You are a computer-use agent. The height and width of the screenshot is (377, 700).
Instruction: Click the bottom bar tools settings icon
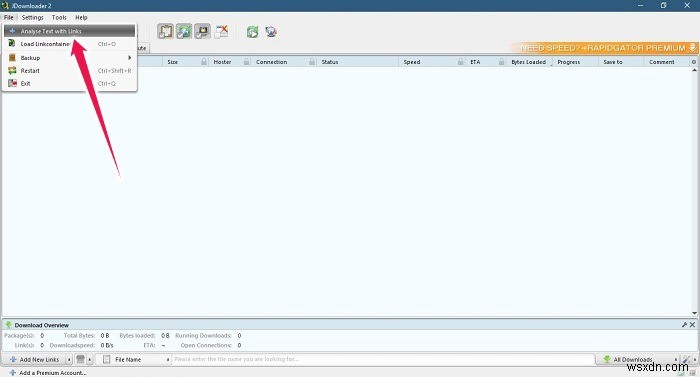coord(686,359)
